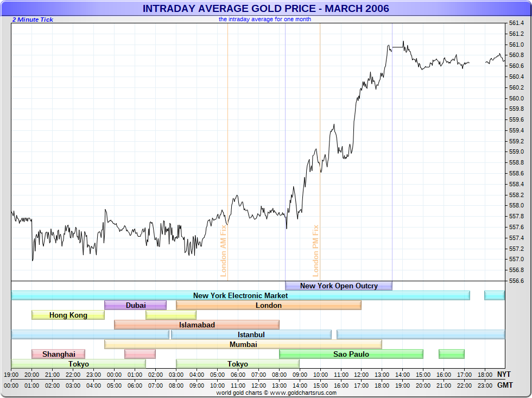Select the '2 Minute Tick' label
This screenshot has height=398, width=532.
click(x=33, y=20)
